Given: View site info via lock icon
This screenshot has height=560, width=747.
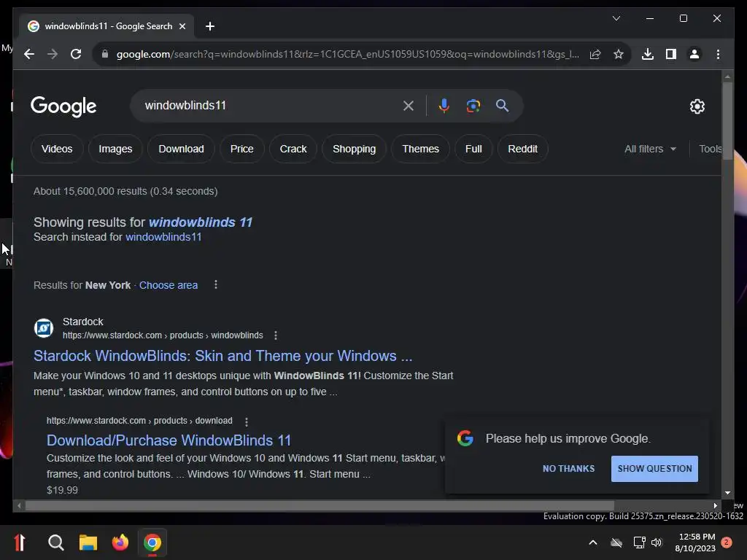Looking at the screenshot, I should [x=105, y=54].
